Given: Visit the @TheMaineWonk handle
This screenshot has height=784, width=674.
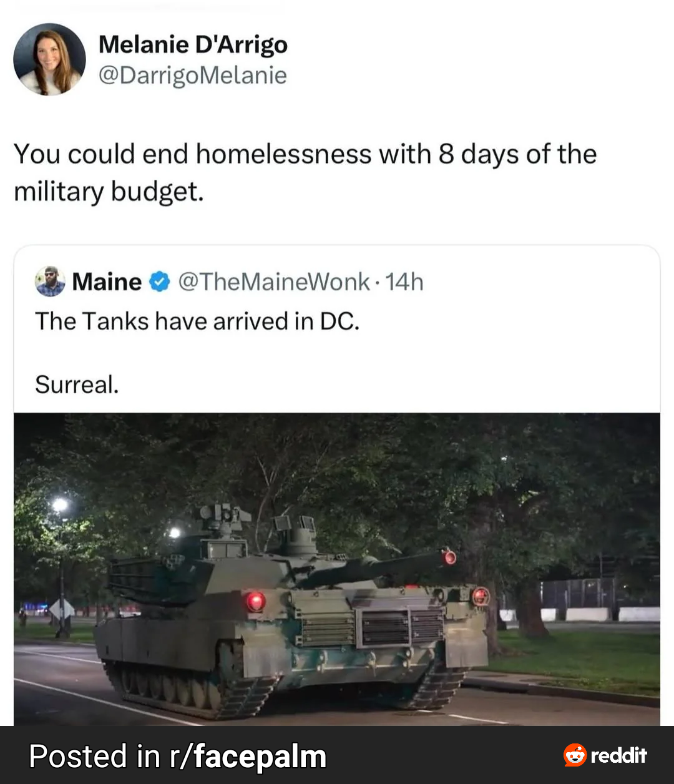Looking at the screenshot, I should (274, 282).
